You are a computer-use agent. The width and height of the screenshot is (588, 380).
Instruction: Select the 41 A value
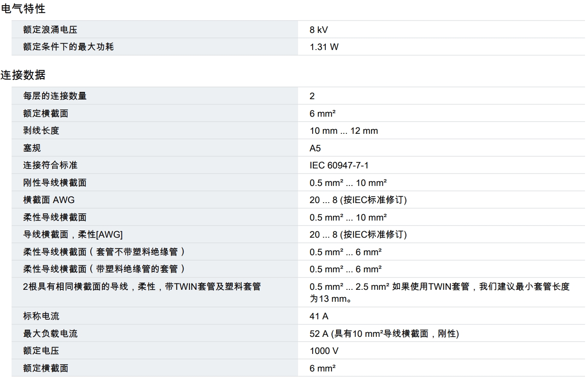click(319, 316)
